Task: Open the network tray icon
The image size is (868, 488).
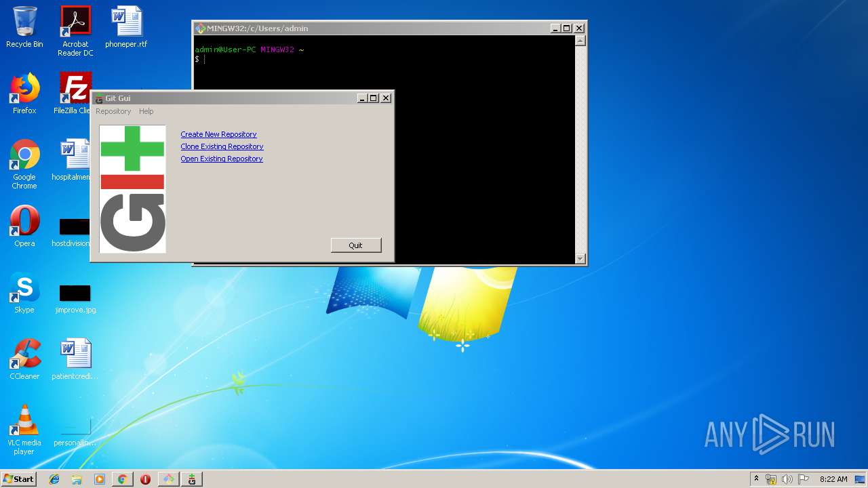Action: click(771, 479)
